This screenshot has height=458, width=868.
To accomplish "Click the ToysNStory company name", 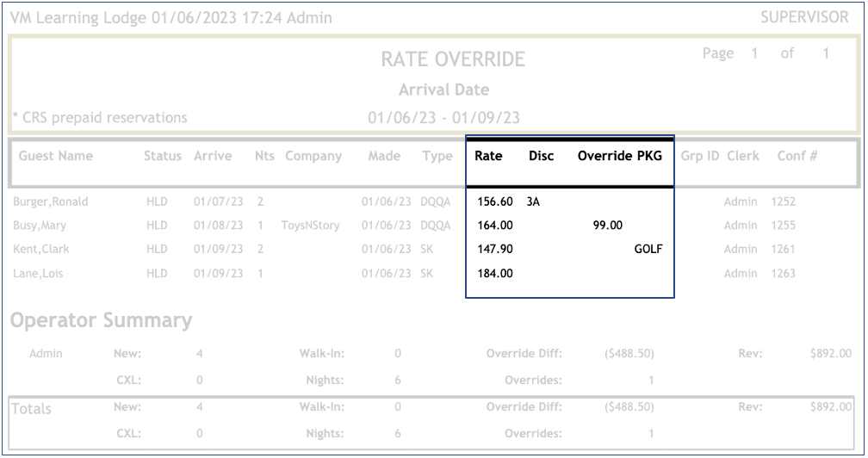I will 310,226.
